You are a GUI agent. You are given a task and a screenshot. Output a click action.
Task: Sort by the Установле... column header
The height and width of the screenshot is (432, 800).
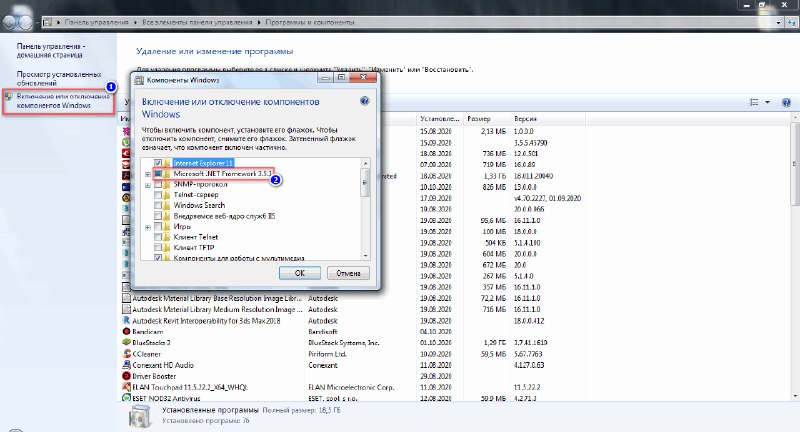[x=439, y=119]
